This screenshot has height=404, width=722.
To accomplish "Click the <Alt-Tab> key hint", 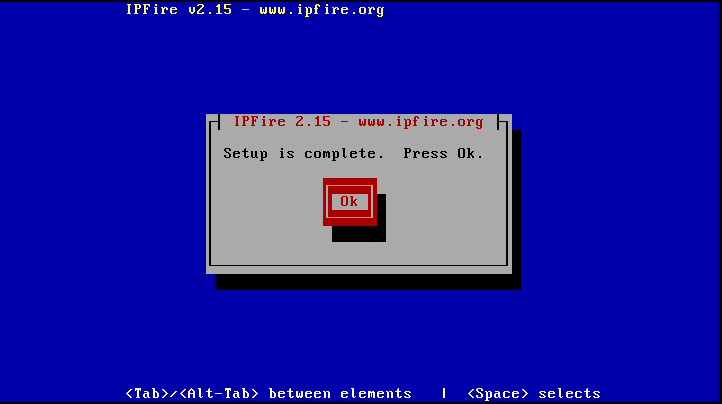I will (x=219, y=394).
